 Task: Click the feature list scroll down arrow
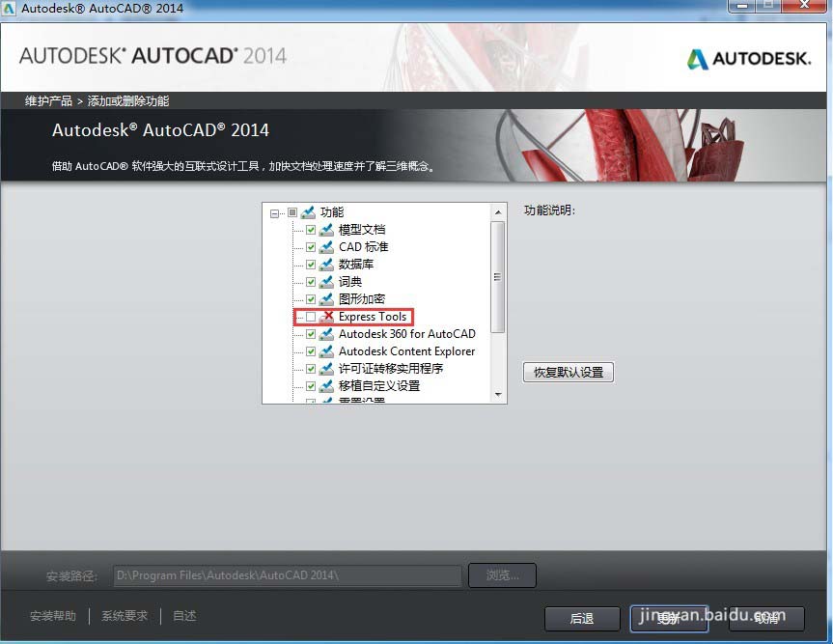498,394
